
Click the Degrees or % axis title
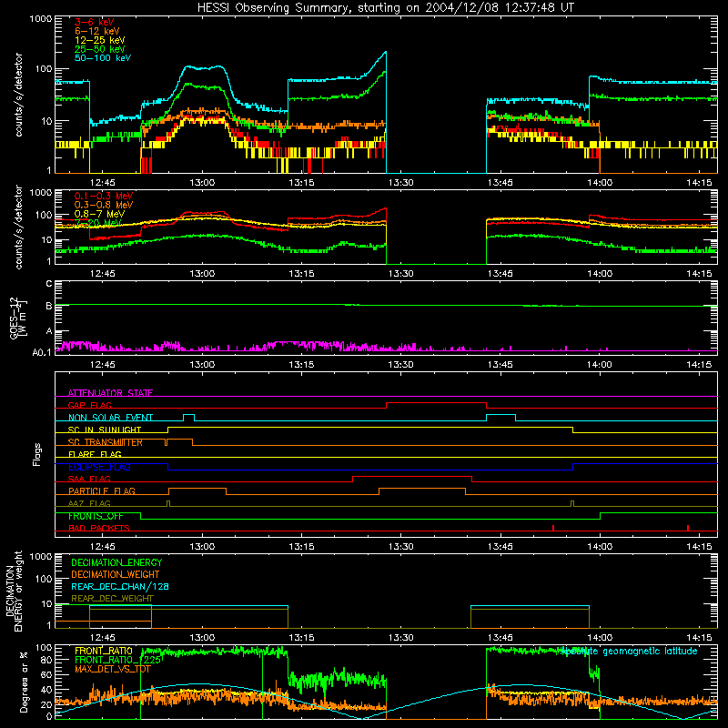click(24, 682)
